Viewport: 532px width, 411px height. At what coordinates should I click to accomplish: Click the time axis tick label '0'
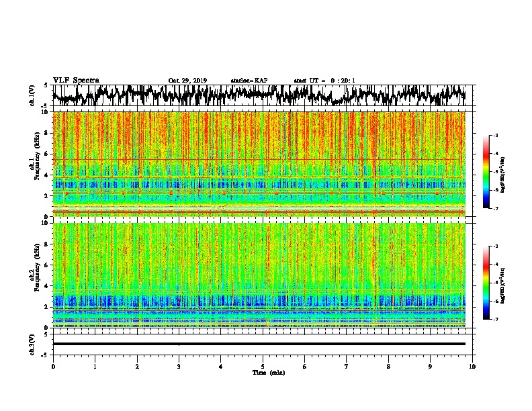53,367
